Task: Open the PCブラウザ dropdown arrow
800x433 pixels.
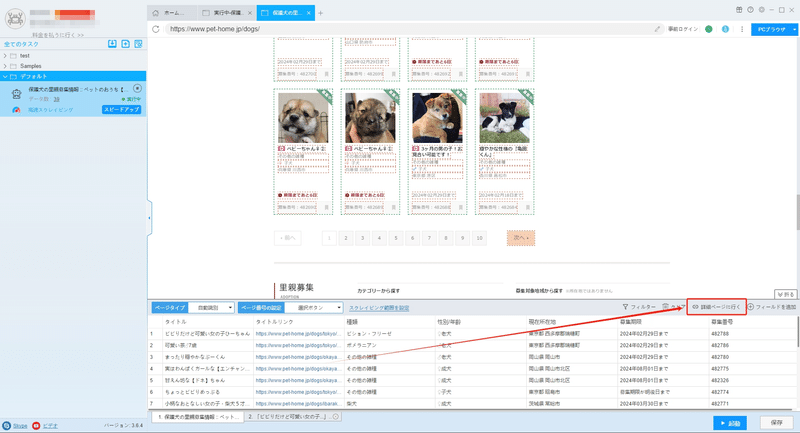Action: [x=794, y=30]
